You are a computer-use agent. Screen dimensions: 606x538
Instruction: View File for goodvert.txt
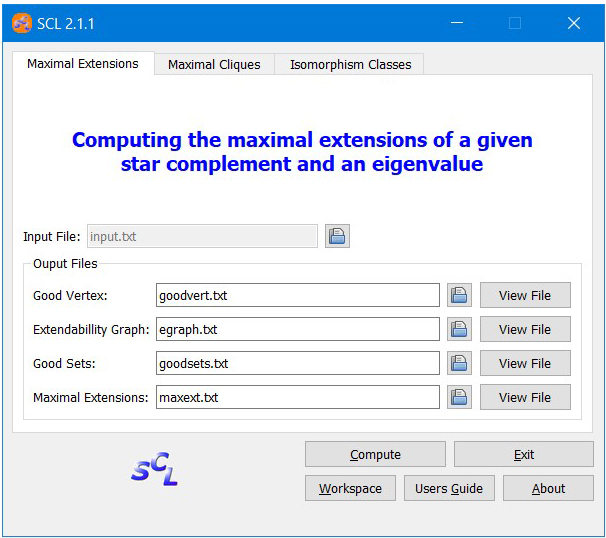tap(525, 295)
